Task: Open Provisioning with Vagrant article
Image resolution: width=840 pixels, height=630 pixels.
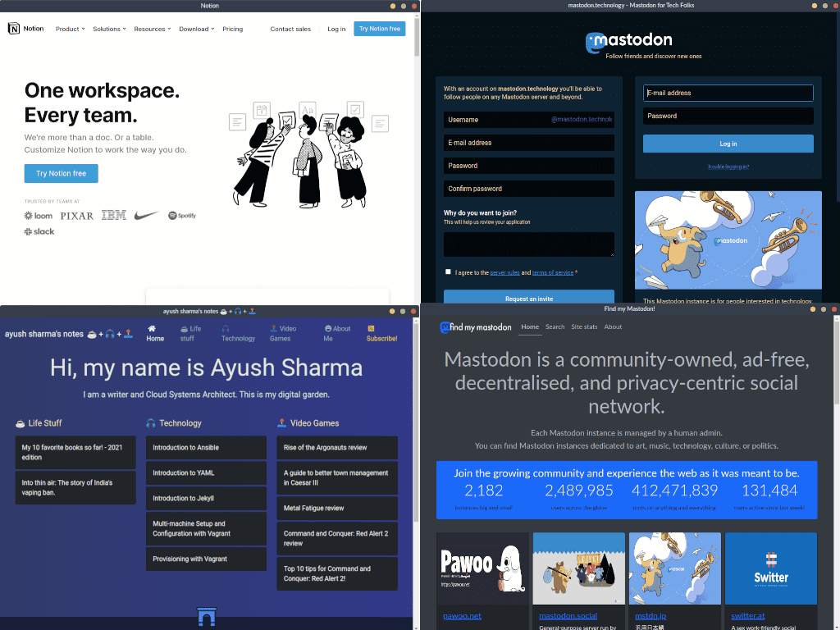Action: tap(206, 559)
